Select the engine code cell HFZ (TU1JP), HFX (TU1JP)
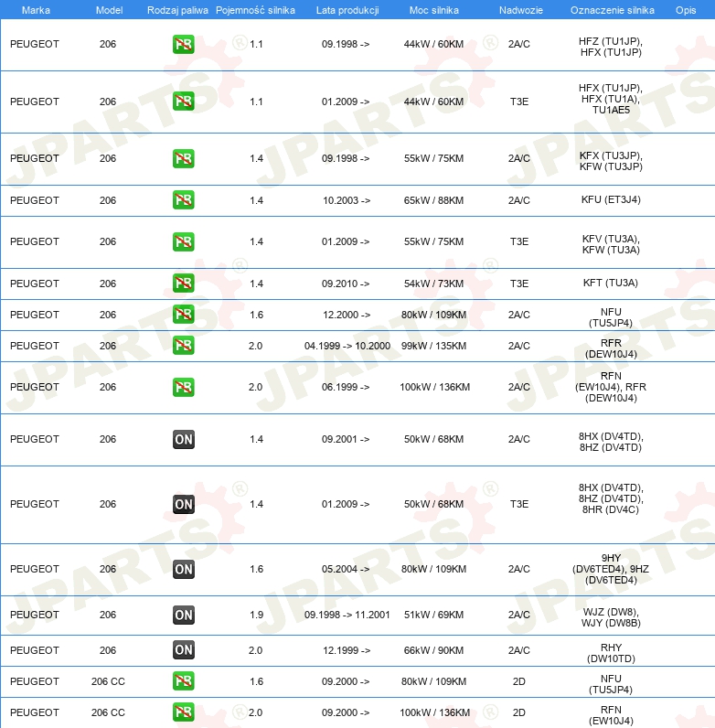This screenshot has width=715, height=728. coord(611,47)
